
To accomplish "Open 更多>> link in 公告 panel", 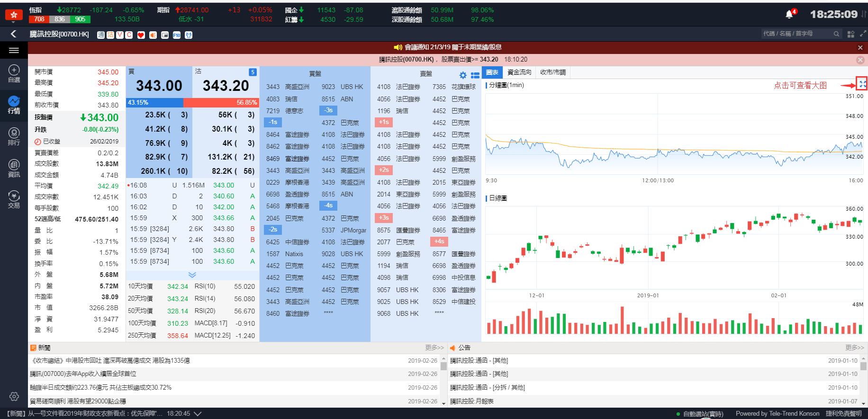I will [x=855, y=348].
